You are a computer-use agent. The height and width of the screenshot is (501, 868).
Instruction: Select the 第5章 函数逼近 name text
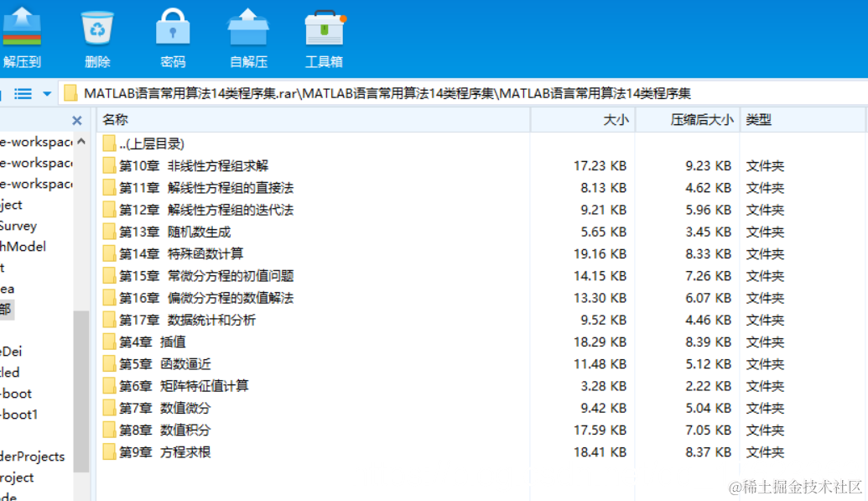click(165, 364)
